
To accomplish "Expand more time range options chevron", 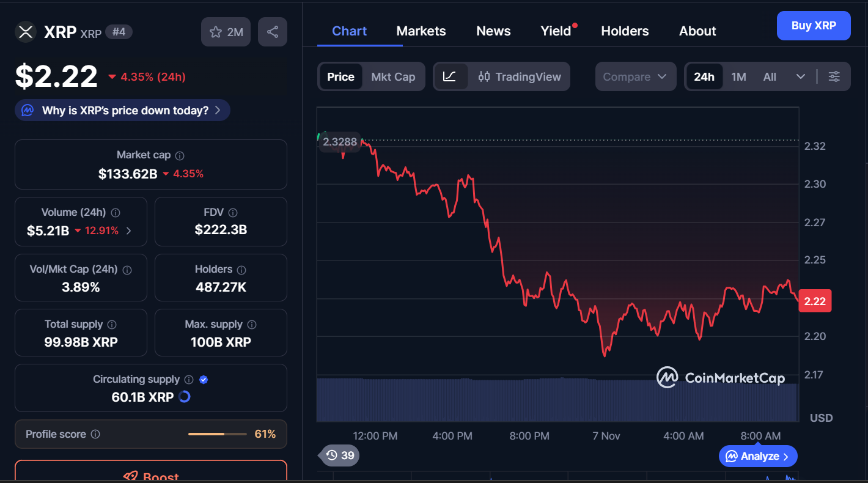I will pos(801,76).
